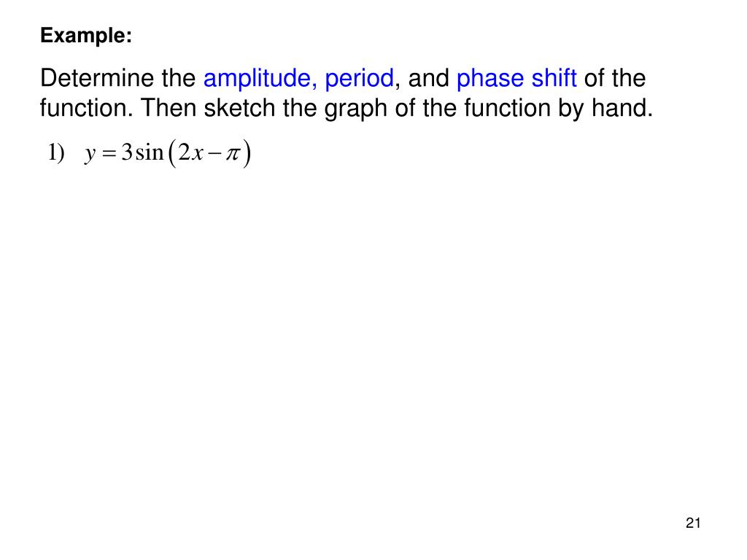Click the problem number 1)

click(56, 153)
